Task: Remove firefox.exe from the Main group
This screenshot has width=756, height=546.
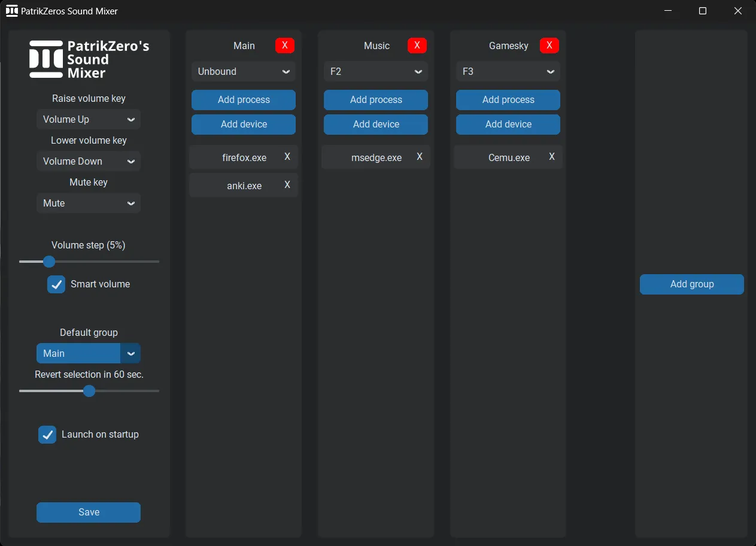Action: pos(287,157)
